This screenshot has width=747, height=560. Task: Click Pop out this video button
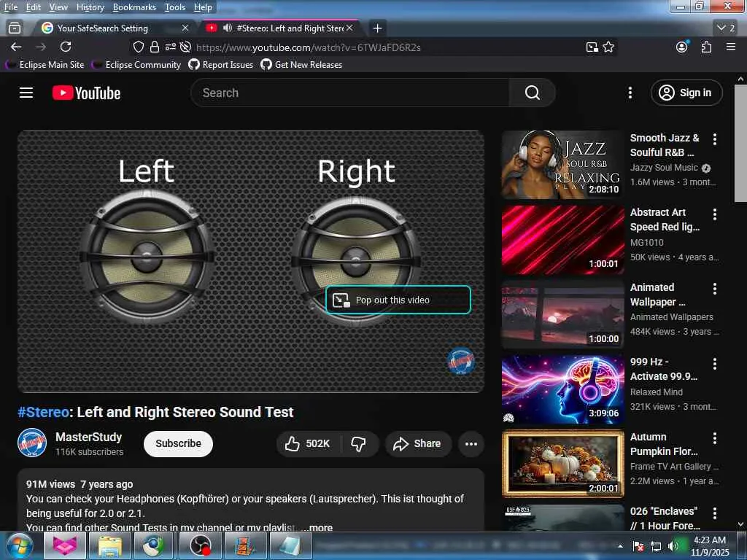(x=398, y=300)
